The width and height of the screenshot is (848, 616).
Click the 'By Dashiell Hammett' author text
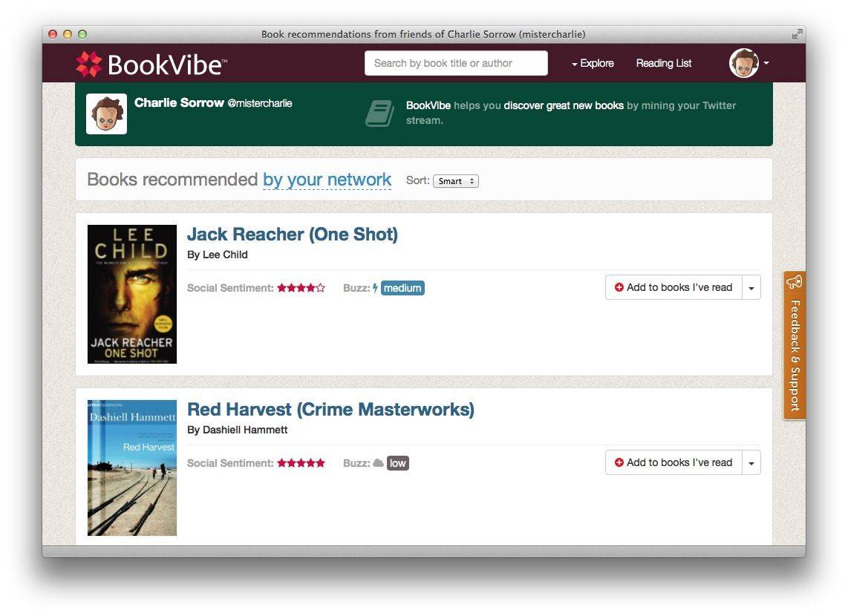tap(238, 430)
